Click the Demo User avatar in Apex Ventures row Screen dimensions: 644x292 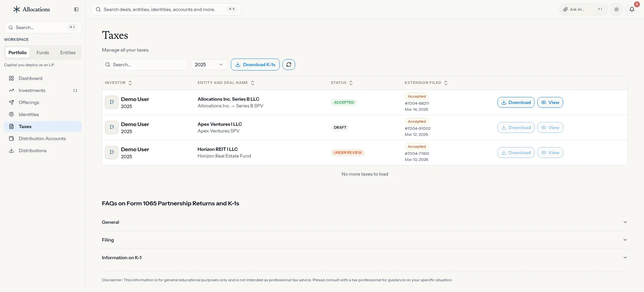[112, 127]
